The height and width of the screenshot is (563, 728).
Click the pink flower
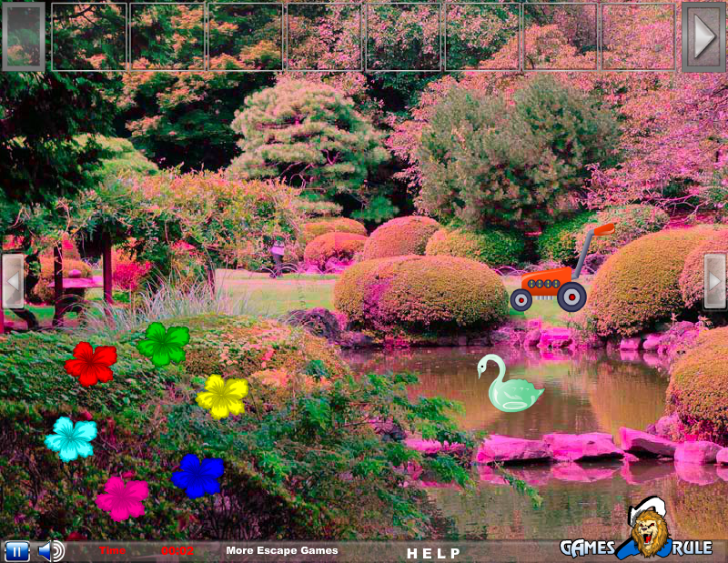[x=122, y=499]
